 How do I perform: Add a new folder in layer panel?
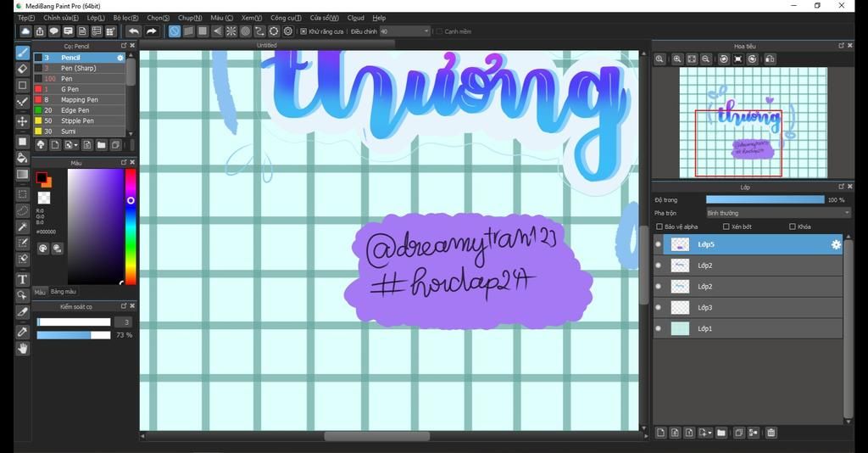[x=721, y=433]
